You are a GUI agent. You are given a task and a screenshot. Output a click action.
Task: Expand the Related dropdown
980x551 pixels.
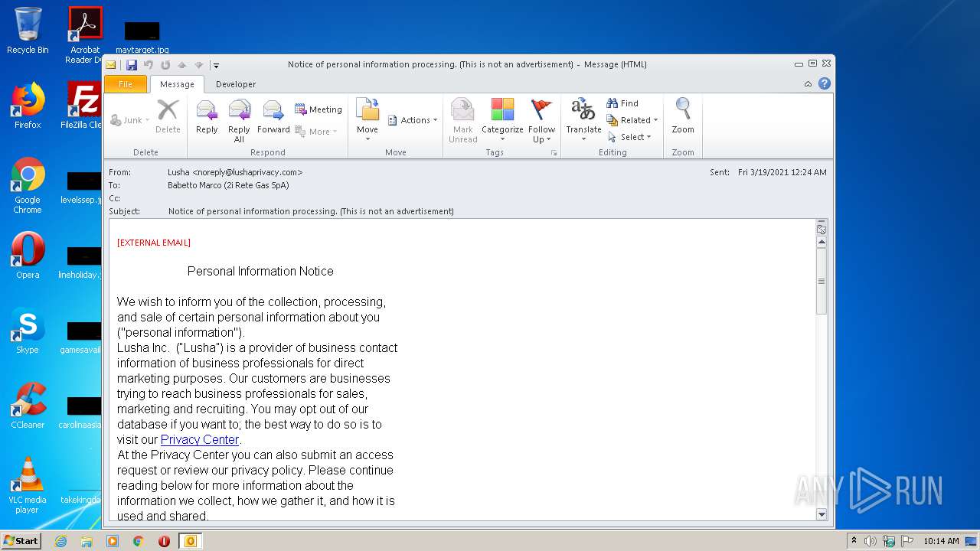point(632,120)
